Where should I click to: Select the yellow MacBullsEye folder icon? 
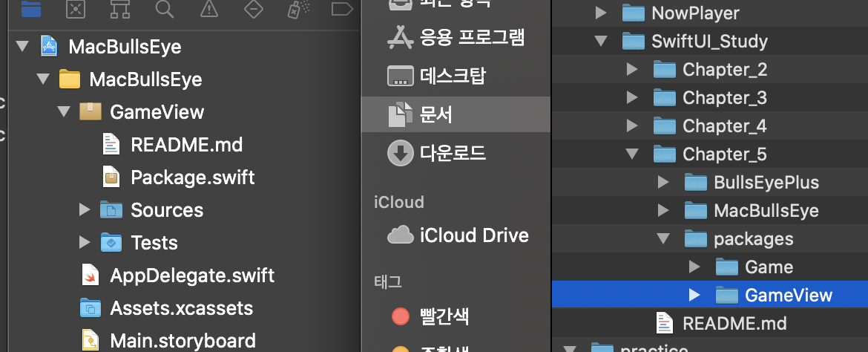[x=70, y=79]
